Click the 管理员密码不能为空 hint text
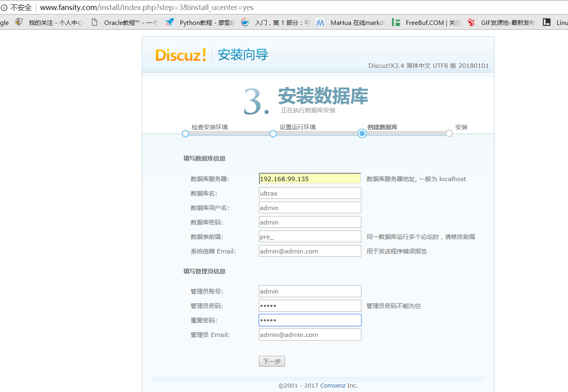 pyautogui.click(x=394, y=306)
